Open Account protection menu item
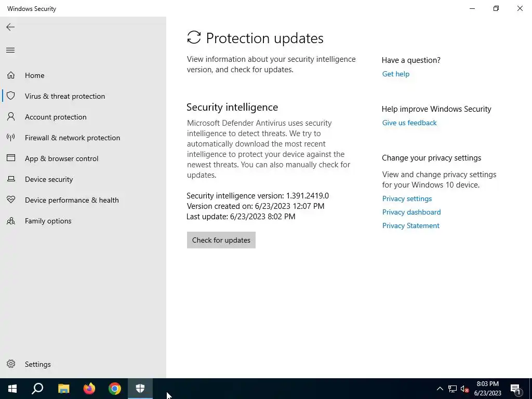 click(x=83, y=117)
